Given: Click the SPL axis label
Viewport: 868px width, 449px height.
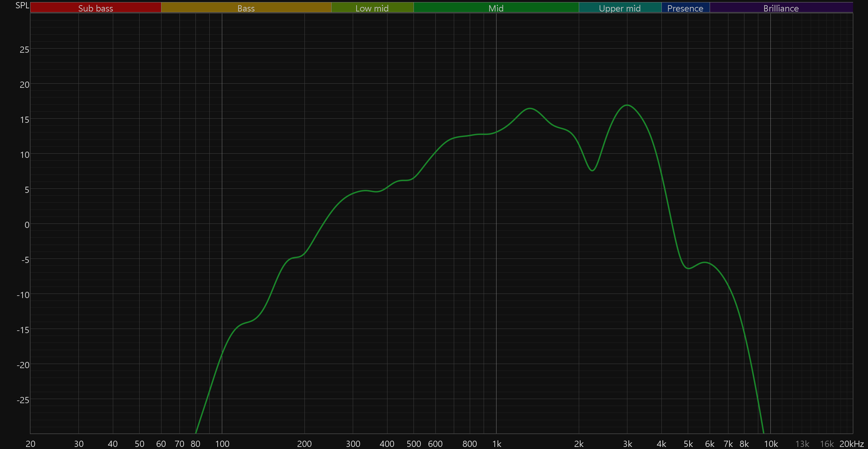Looking at the screenshot, I should tap(22, 6).
